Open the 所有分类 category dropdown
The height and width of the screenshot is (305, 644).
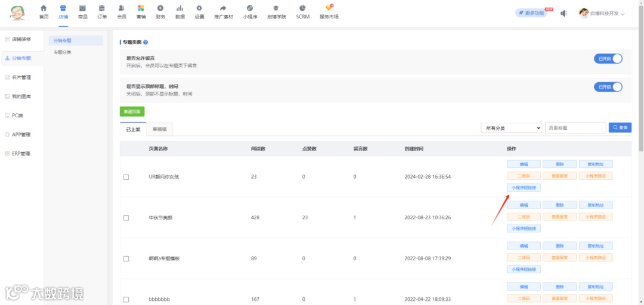pos(512,128)
